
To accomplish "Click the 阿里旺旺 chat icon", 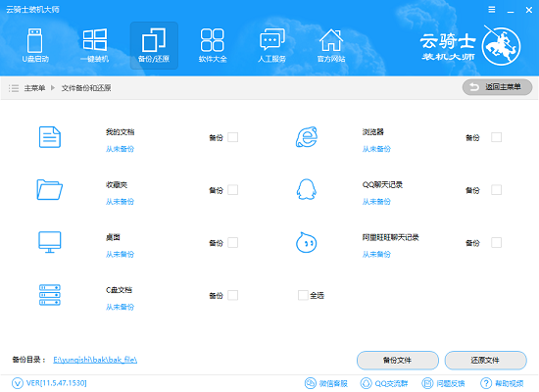I will [307, 242].
